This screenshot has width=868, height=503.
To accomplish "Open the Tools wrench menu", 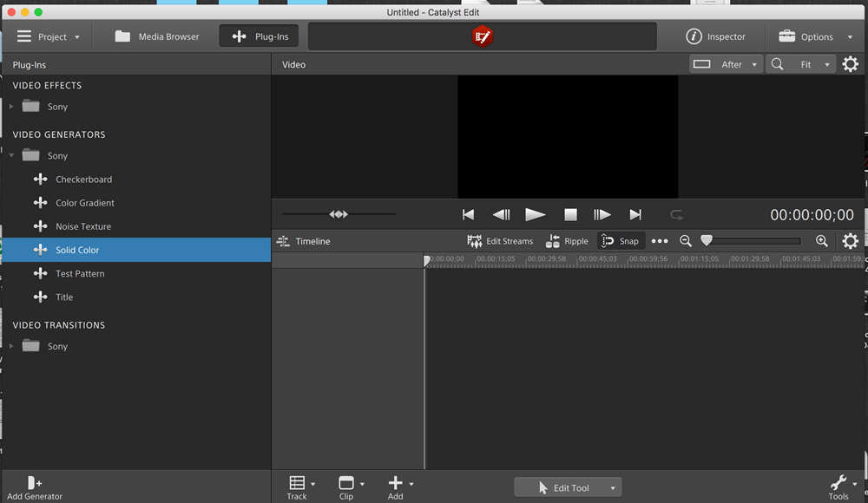I will [x=842, y=487].
